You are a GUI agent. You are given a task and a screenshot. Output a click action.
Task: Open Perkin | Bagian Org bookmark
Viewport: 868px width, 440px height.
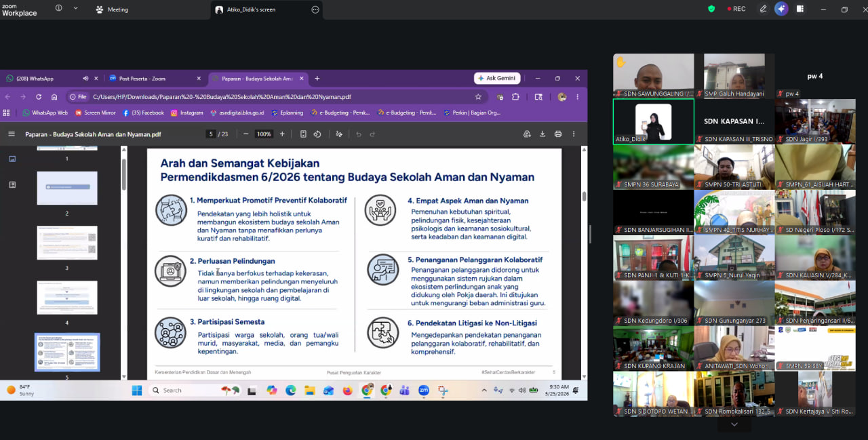coord(472,113)
